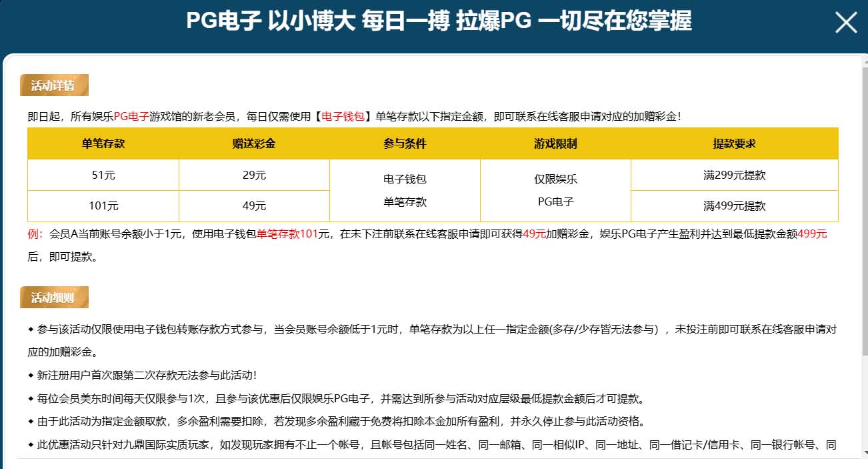Select the 参与条件 column header
Image resolution: width=868 pixels, height=469 pixels.
tap(405, 143)
